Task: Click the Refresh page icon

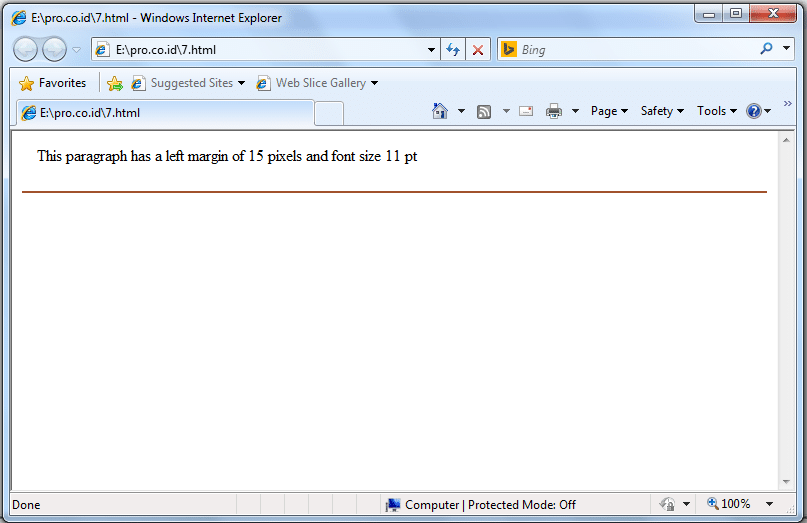Action: pyautogui.click(x=454, y=50)
